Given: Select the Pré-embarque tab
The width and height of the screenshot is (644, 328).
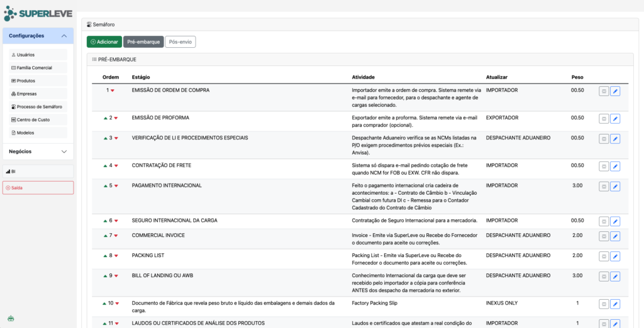Looking at the screenshot, I should [143, 41].
